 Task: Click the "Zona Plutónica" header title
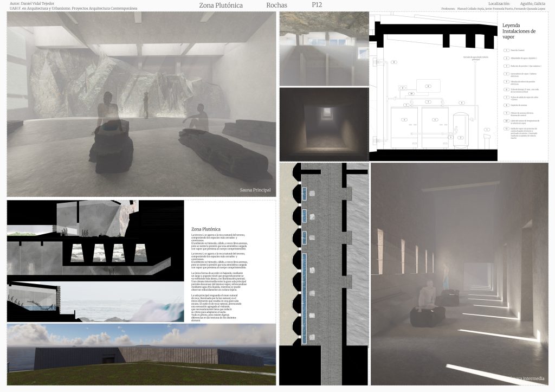coord(220,5)
